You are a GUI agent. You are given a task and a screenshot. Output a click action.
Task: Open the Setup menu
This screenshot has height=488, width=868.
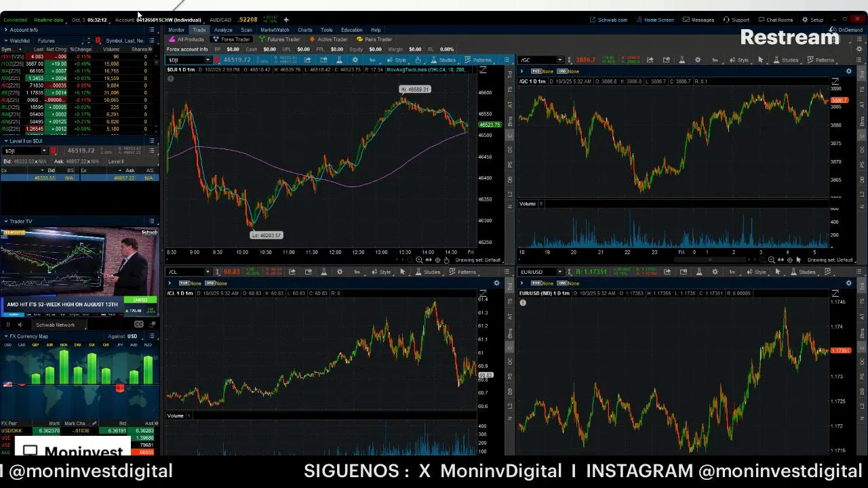coord(813,20)
